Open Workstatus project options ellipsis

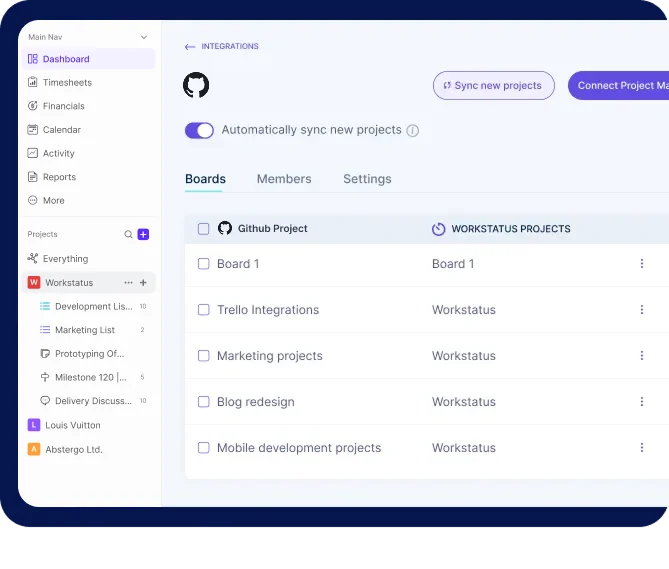pos(128,283)
